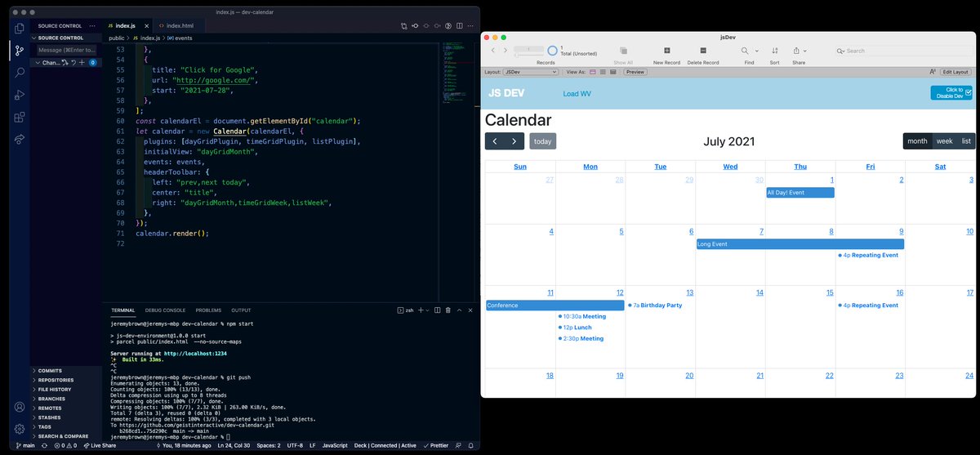
Task: Open the Share dropdown arrow in jsDev
Action: 805,51
